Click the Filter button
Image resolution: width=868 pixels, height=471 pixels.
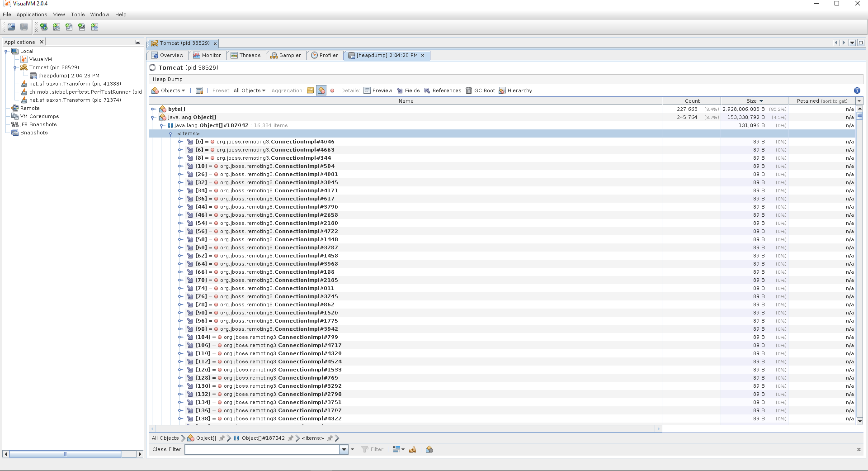pyautogui.click(x=373, y=449)
